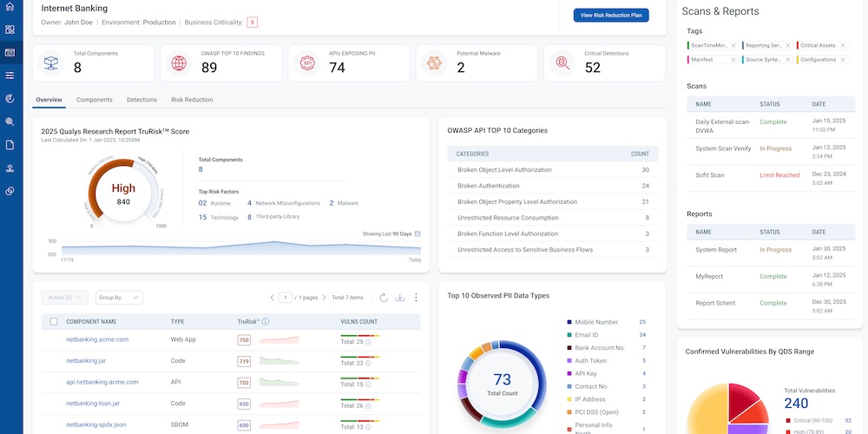The width and height of the screenshot is (868, 434).
Task: Open the magnifier search icon in sidebar
Action: click(10, 122)
